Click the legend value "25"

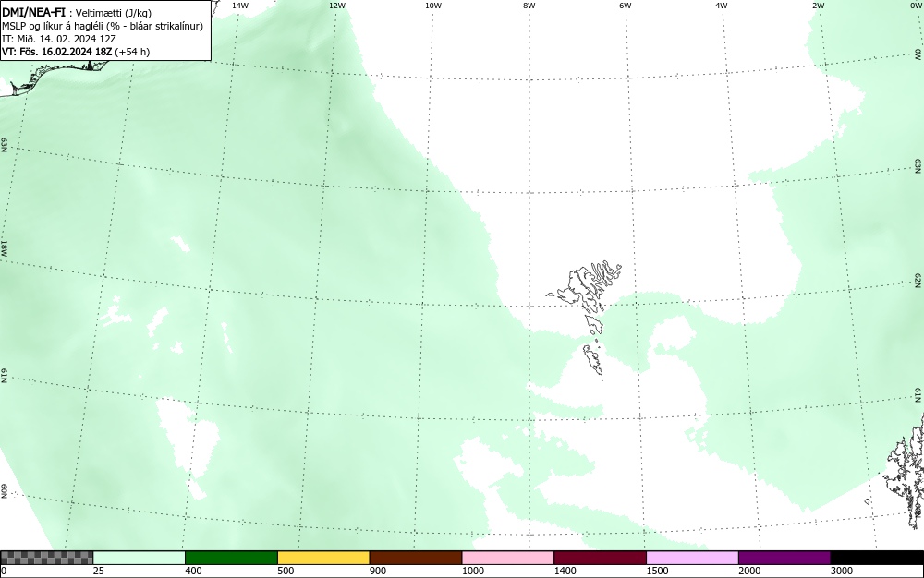coord(99,571)
